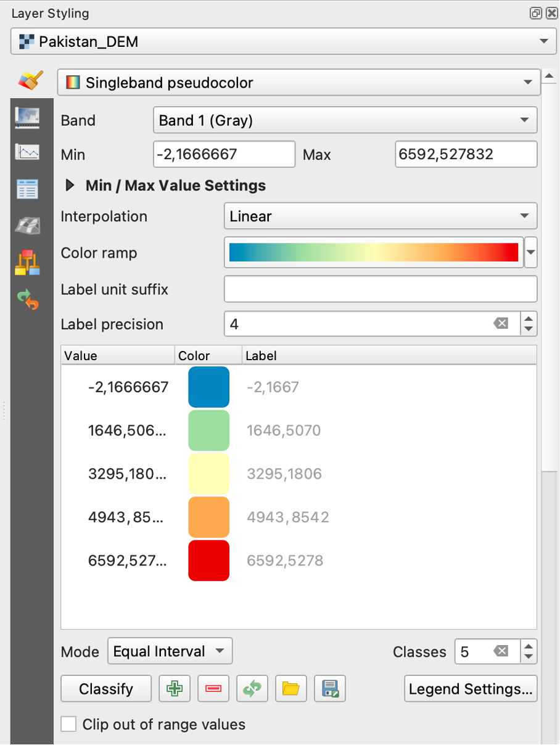Image resolution: width=560 pixels, height=745 pixels.
Task: Open the Histogram tab in sidebar
Action: [x=27, y=152]
